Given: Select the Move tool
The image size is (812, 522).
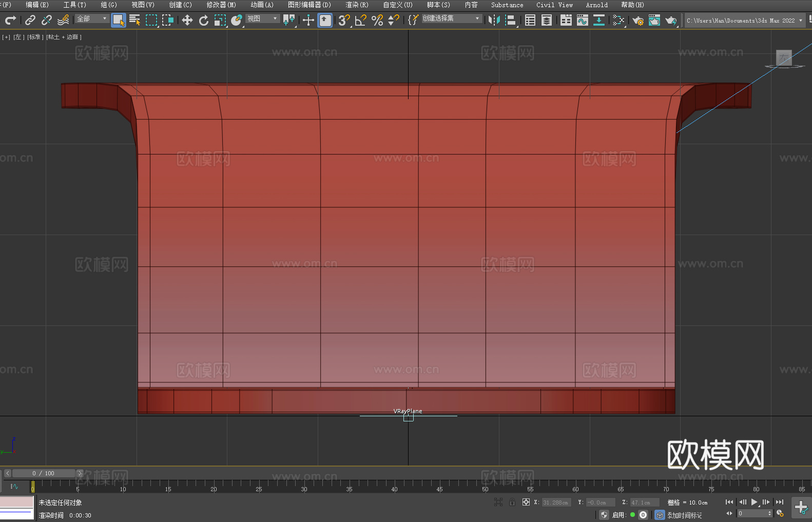Looking at the screenshot, I should tap(187, 20).
